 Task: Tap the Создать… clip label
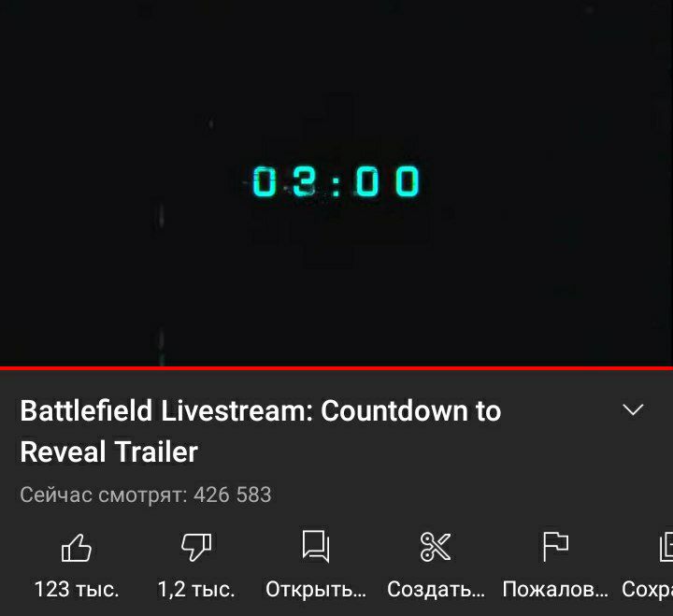pyautogui.click(x=436, y=590)
